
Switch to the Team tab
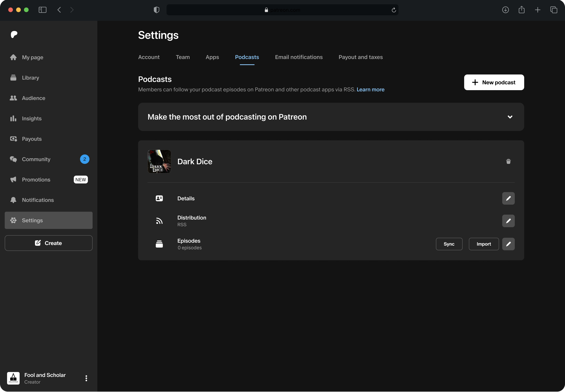coord(183,57)
